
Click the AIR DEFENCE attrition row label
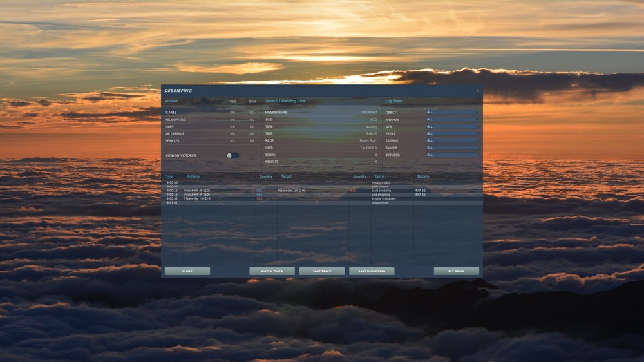[175, 134]
